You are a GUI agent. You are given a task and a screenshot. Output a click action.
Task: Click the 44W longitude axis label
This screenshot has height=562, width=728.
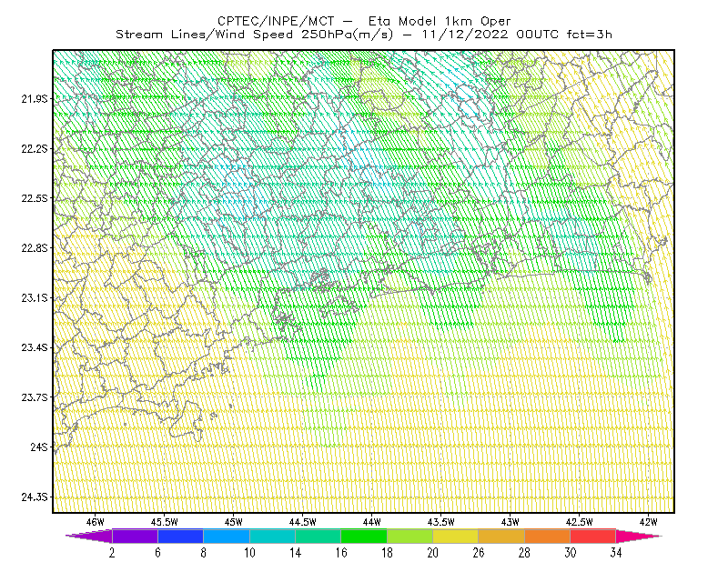(x=371, y=522)
